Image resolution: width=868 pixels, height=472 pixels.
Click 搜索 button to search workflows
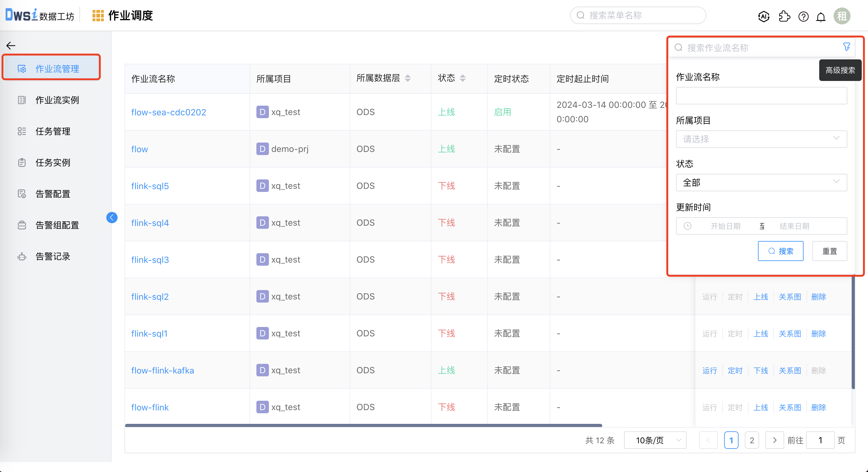(x=781, y=251)
